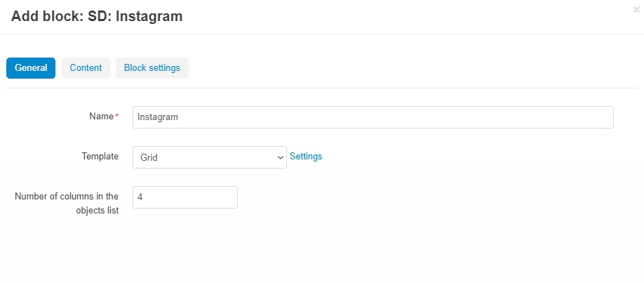The image size is (644, 283).
Task: Select the Grid option text in Template
Action: (x=149, y=157)
